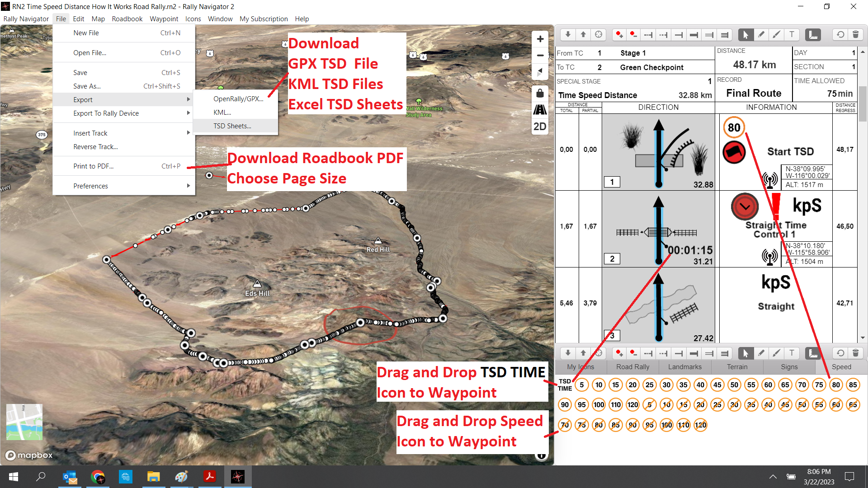Open Adobe Acrobat from the taskbar
Image resolution: width=868 pixels, height=488 pixels.
(210, 477)
